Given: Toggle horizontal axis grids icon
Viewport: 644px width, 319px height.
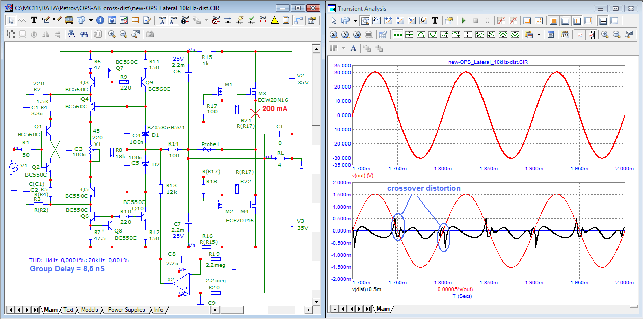Looking at the screenshot, I should (553, 21).
